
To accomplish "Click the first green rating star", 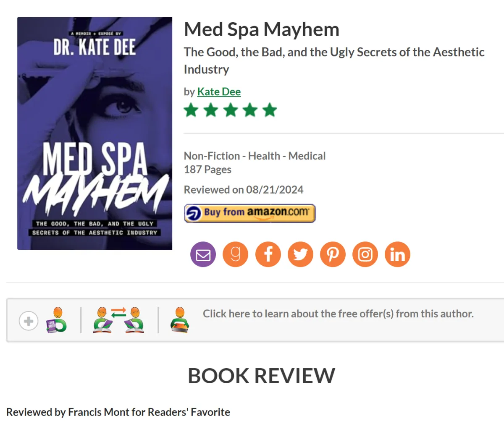I will (x=191, y=110).
